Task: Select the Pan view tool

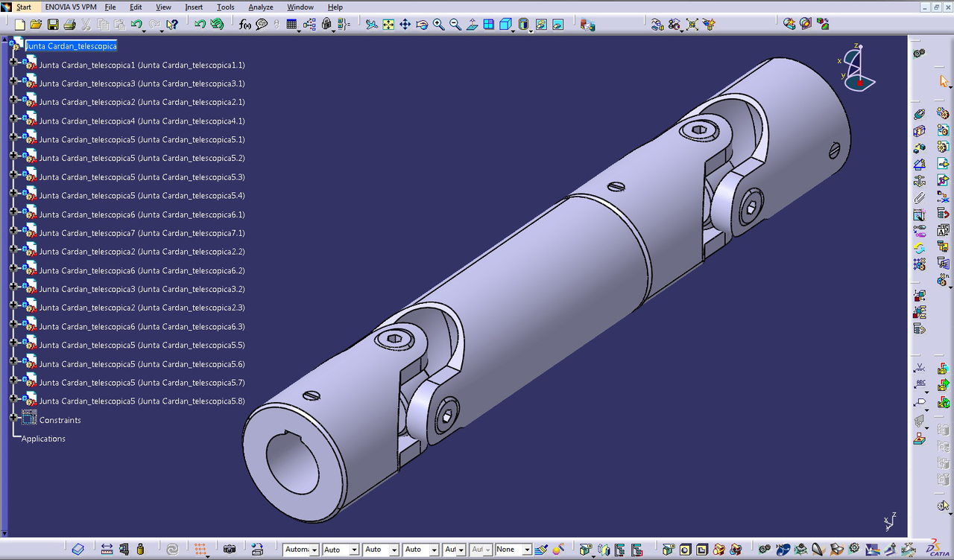Action: (405, 25)
